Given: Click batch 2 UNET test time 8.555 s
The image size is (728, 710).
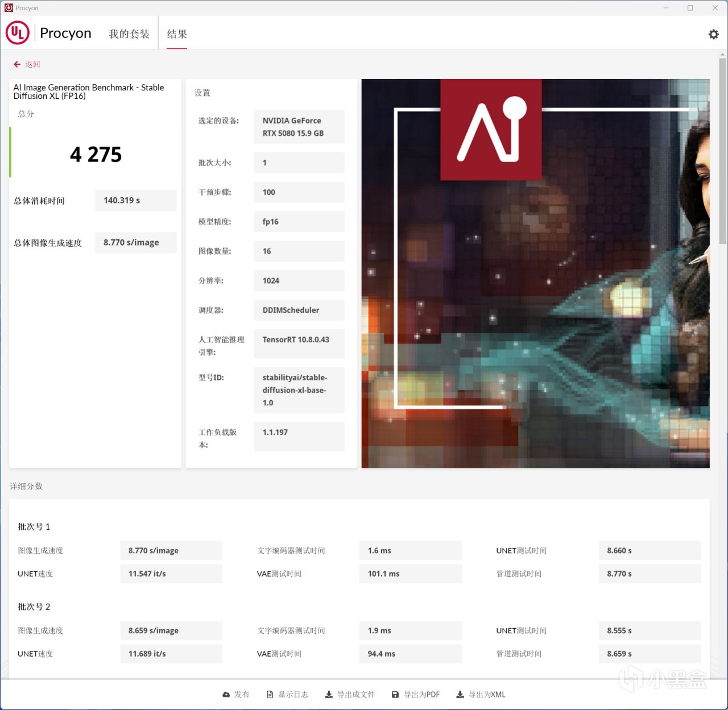Looking at the screenshot, I should (x=650, y=631).
